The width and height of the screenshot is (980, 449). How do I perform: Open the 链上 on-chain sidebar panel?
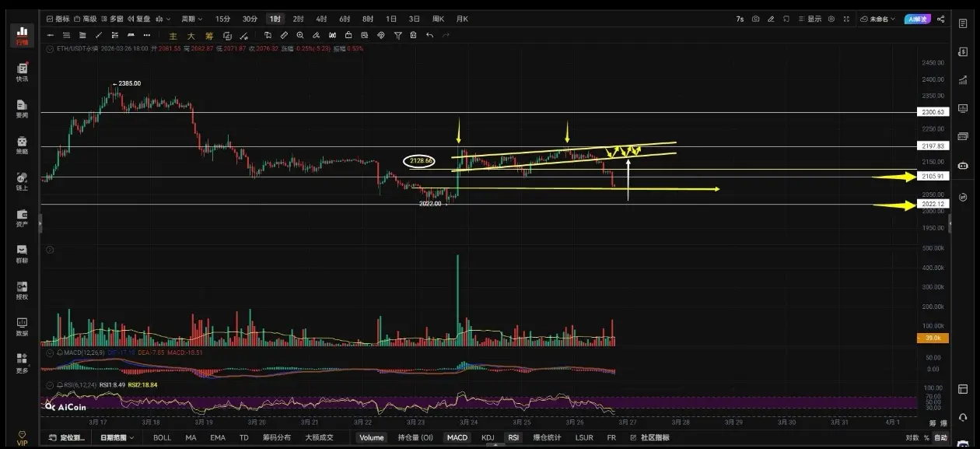coord(22,181)
